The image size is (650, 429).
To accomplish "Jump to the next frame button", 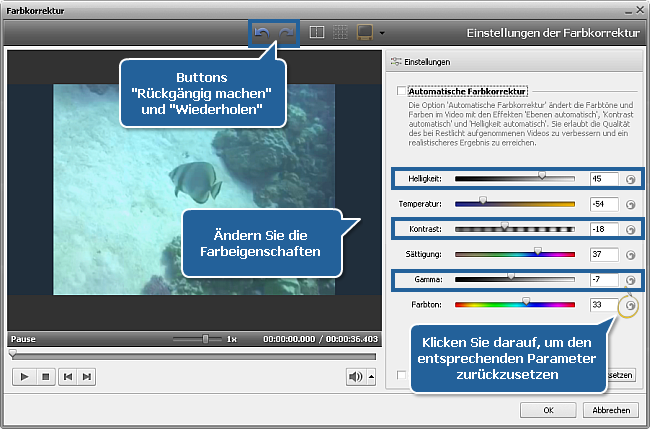I will click(88, 376).
